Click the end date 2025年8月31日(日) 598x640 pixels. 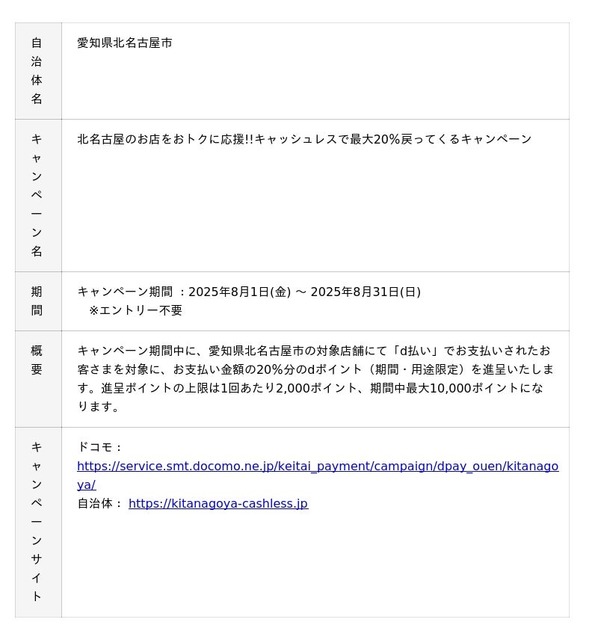(x=365, y=292)
